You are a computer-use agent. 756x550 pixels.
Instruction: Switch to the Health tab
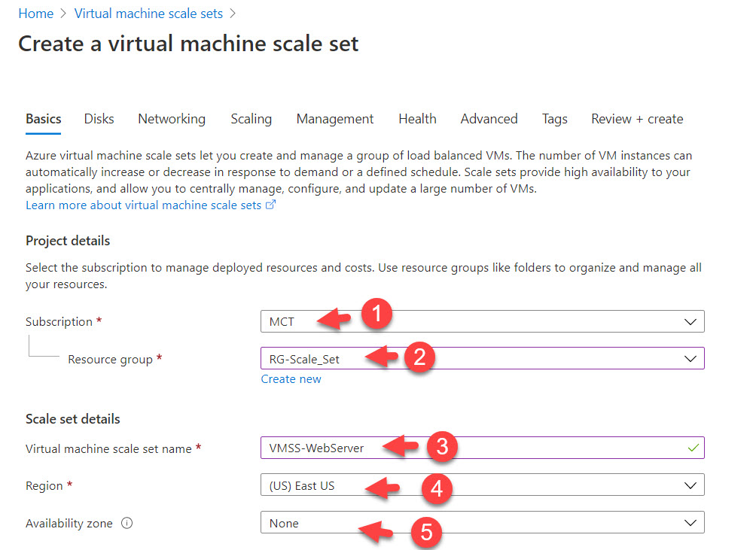pos(417,119)
